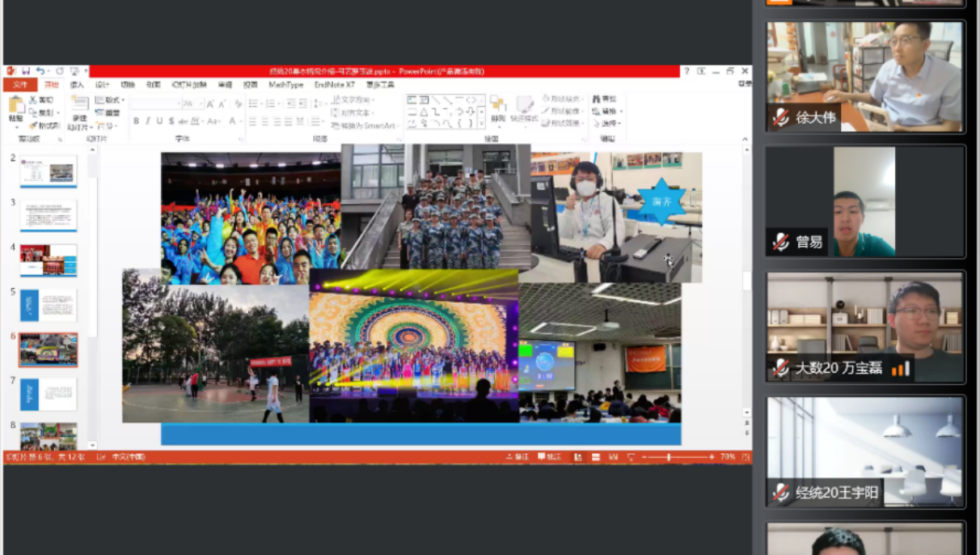This screenshot has height=555, width=980.
Task: Toggle Italic formatting
Action: 147,121
